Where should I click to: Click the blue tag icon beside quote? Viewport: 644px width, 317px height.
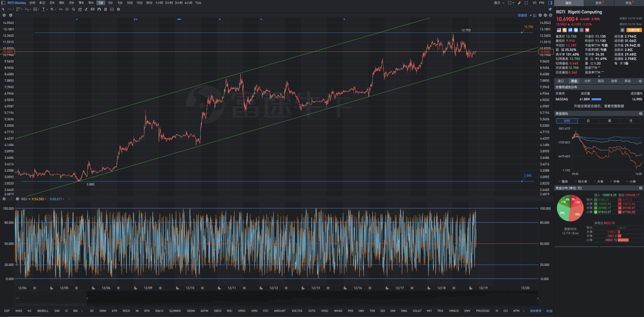576,30
